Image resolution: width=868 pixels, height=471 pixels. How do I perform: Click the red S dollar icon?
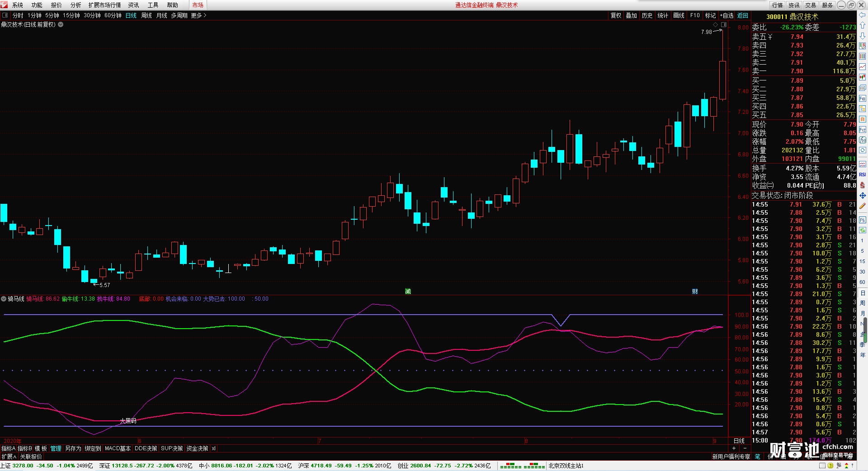tap(863, 185)
